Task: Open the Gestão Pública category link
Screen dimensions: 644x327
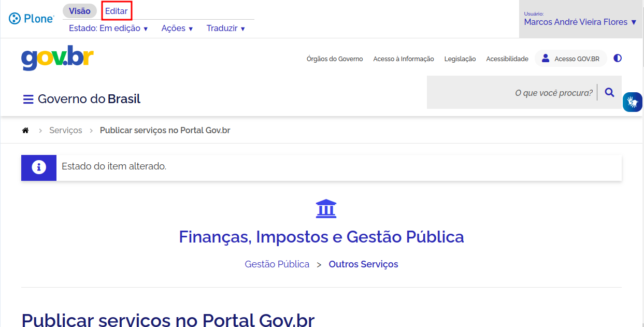Action: 277,264
